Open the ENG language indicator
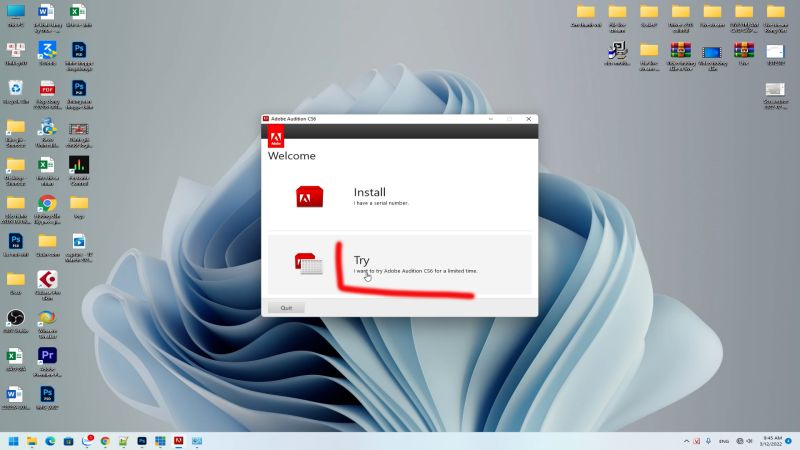Viewport: 800px width, 450px height. (x=723, y=440)
